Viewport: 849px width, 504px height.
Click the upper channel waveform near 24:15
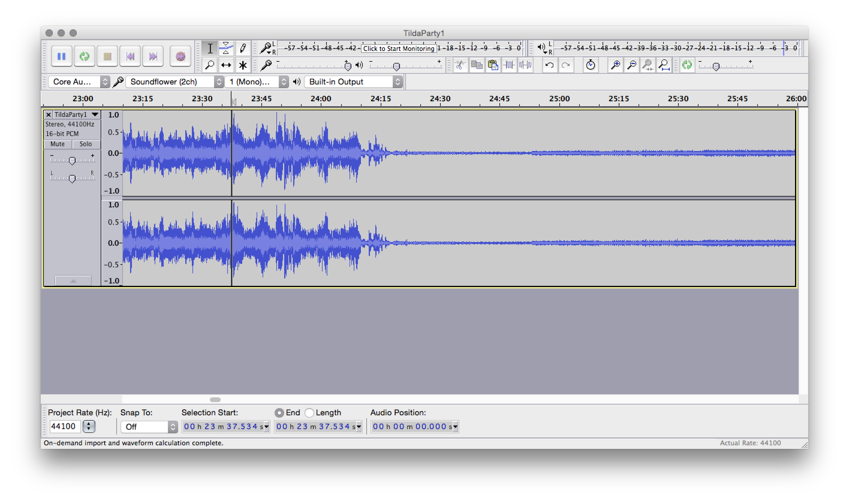click(x=380, y=153)
